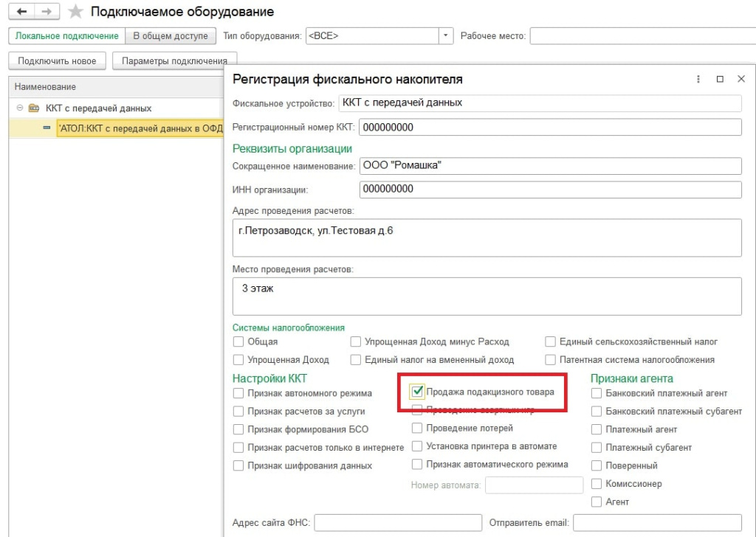Focus the 'Адрес сайта ФНС' field
The image size is (756, 537).
(x=398, y=523)
